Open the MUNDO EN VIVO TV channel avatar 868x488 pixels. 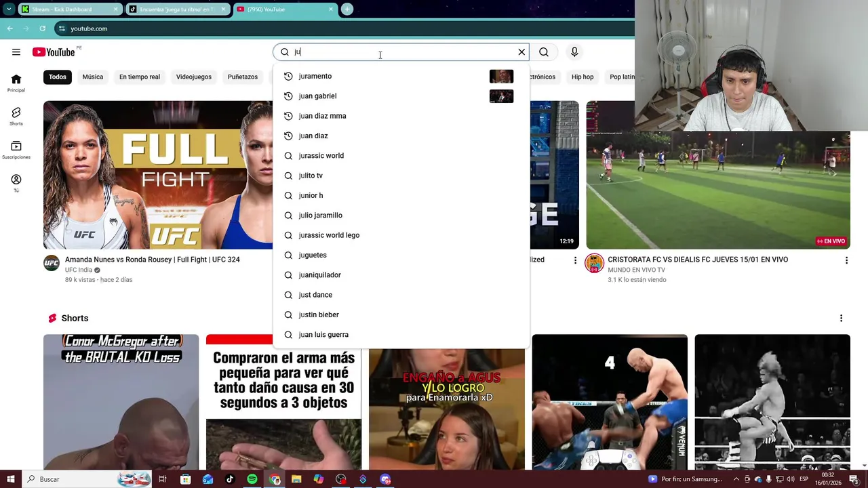coord(595,263)
